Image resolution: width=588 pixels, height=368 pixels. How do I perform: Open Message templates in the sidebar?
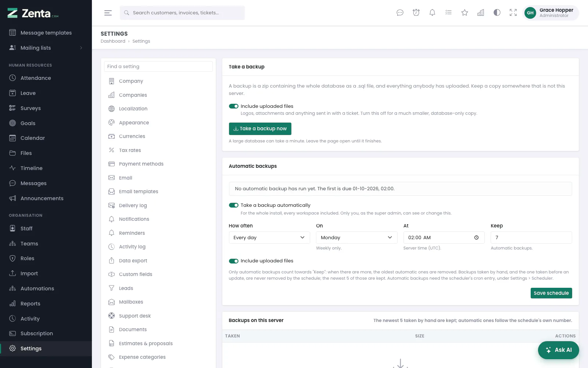[x=46, y=33]
